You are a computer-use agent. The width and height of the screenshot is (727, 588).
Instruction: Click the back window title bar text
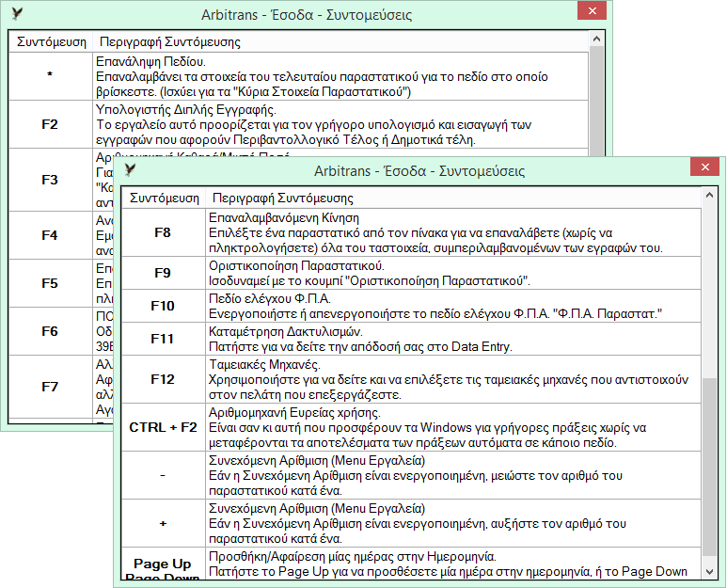tap(307, 15)
